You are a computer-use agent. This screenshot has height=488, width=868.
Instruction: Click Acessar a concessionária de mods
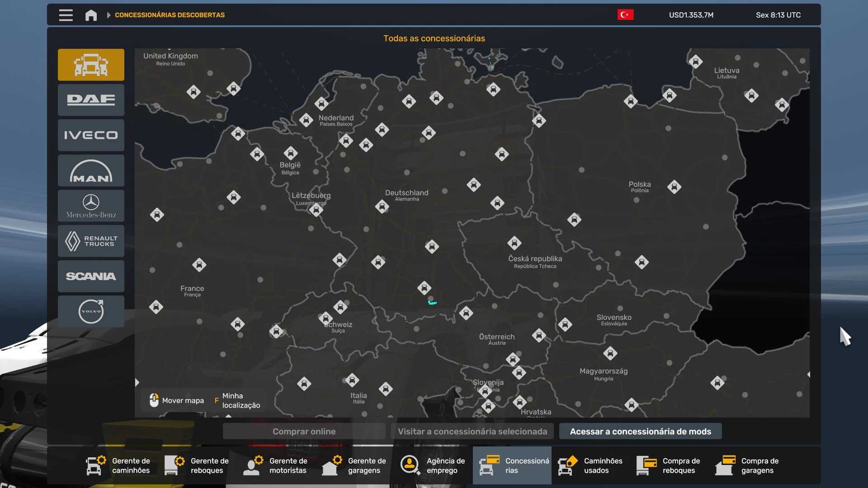point(640,432)
